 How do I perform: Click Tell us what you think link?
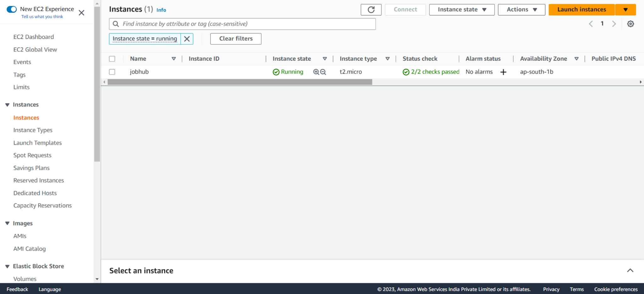pos(42,17)
